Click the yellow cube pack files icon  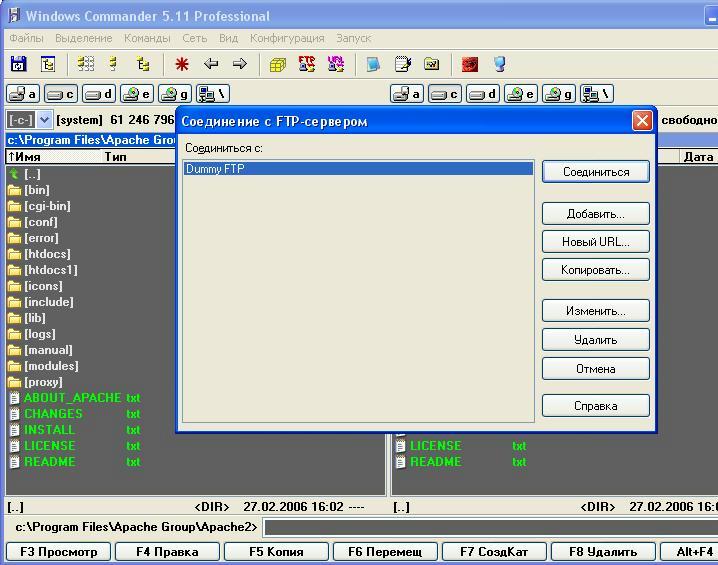pos(277,65)
